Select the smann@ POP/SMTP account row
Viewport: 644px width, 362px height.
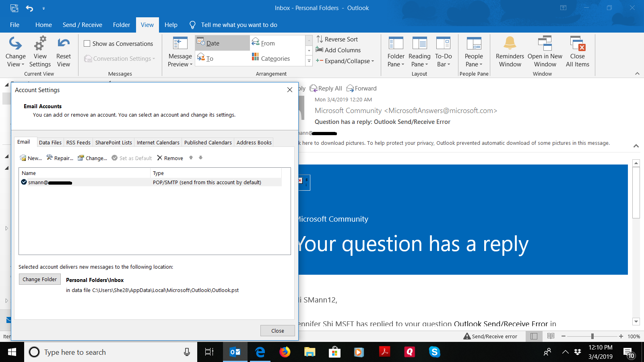click(x=151, y=182)
